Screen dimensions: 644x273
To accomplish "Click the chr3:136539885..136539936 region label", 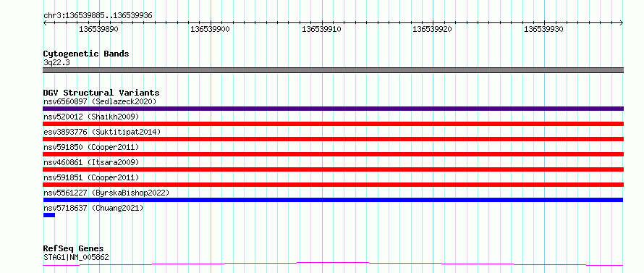I will [x=98, y=16].
